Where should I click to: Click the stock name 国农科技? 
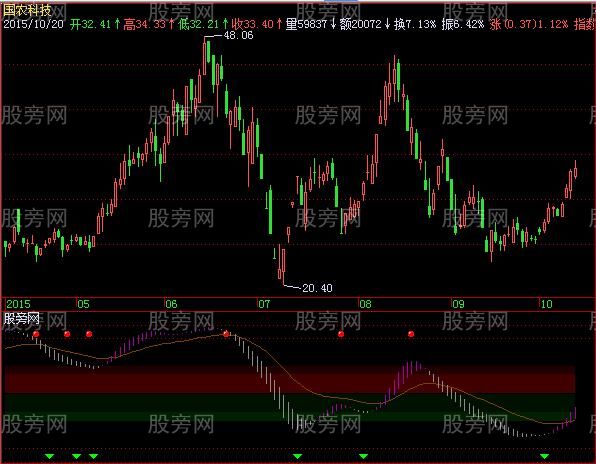click(27, 10)
